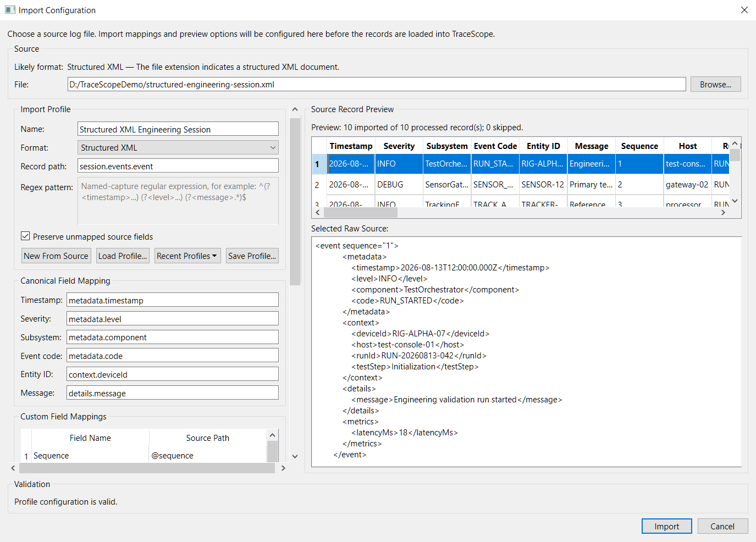
Task: Click the Record path input field
Action: (x=178, y=166)
